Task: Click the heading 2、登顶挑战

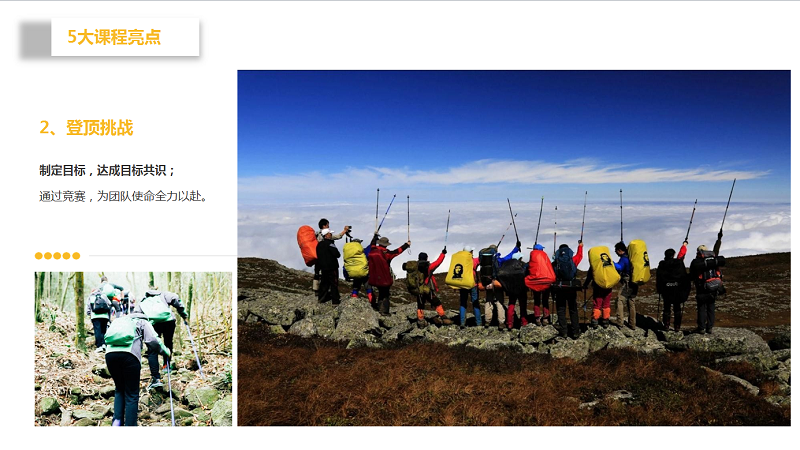Action: pyautogui.click(x=86, y=128)
